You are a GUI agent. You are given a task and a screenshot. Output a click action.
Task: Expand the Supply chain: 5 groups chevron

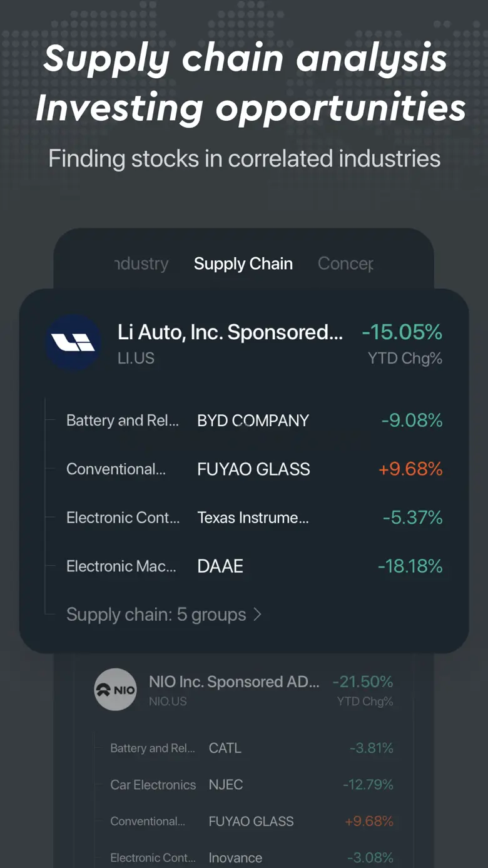tap(257, 615)
